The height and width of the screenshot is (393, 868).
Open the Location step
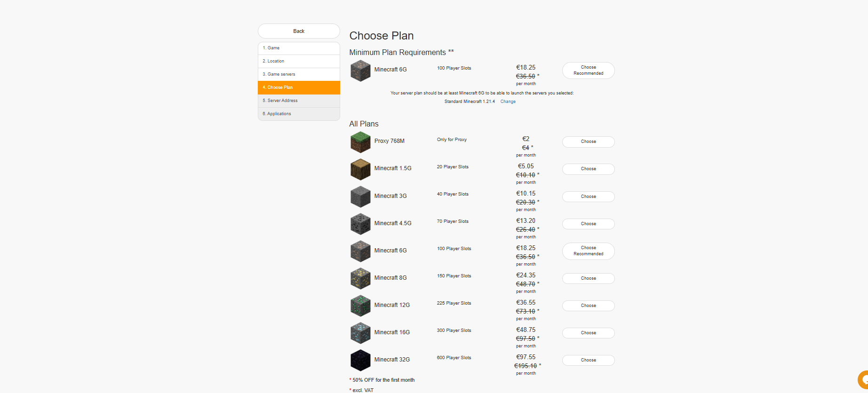pos(299,61)
